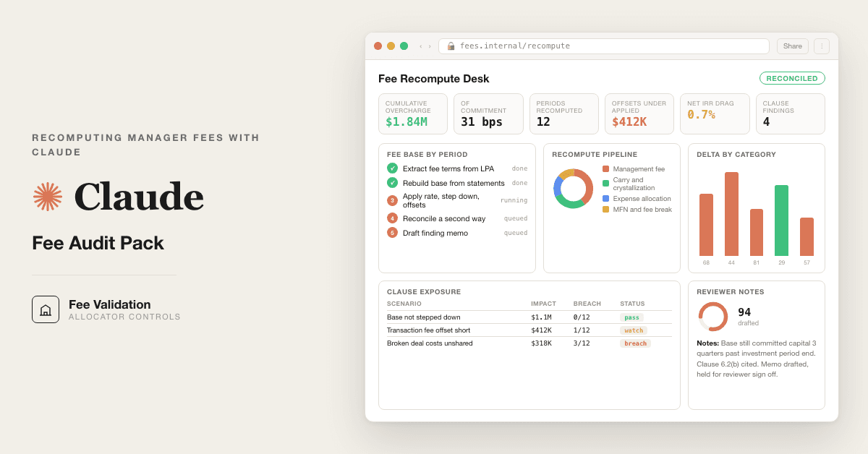868x454 pixels.
Task: Click the 'breach' status tag
Action: (635, 343)
